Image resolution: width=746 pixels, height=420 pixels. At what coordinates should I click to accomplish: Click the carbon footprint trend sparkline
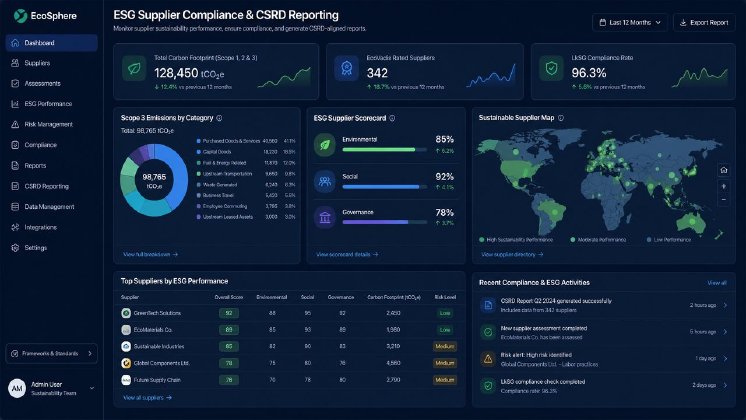click(284, 77)
